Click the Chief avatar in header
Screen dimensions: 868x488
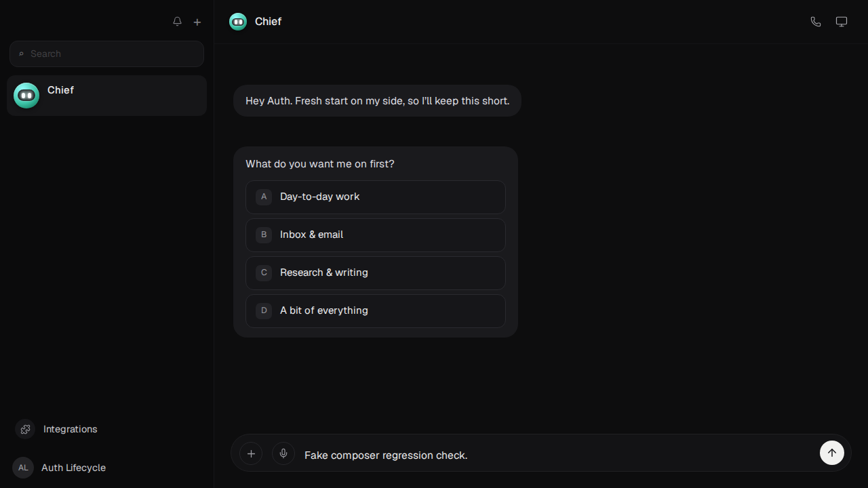pos(238,22)
